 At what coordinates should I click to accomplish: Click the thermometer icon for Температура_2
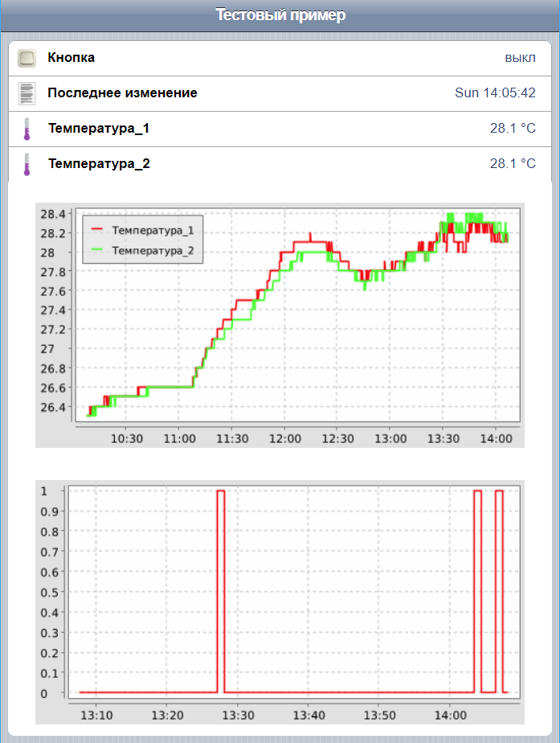pyautogui.click(x=27, y=164)
